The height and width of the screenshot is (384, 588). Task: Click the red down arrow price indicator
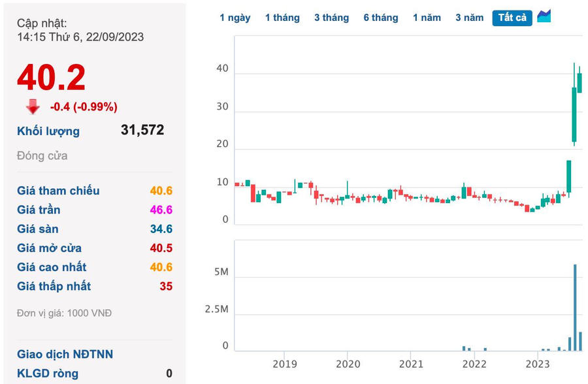tap(33, 107)
